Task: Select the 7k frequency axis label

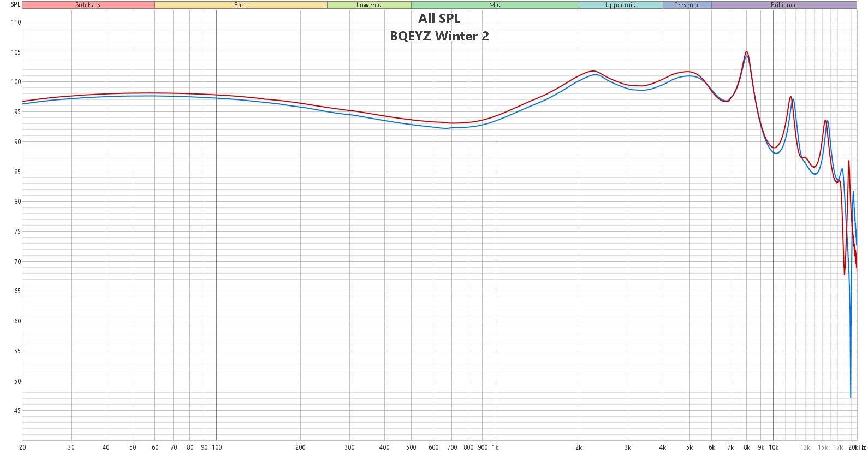Action: 730,447
